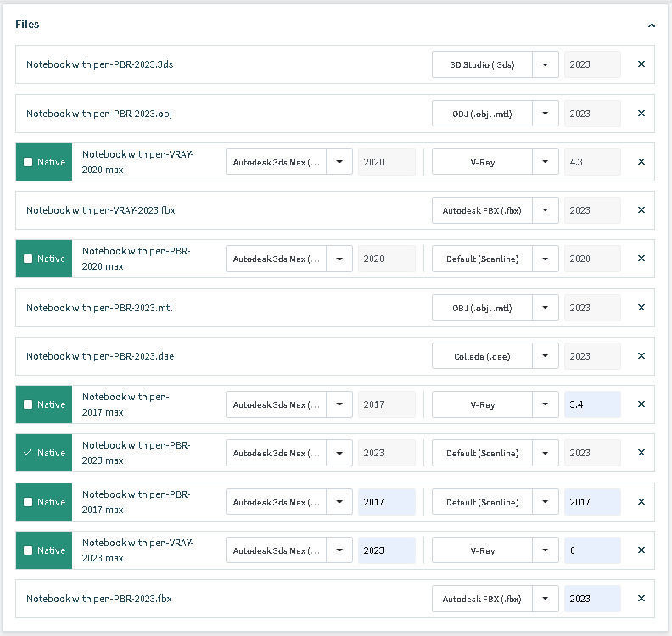Open the Collada (.dae) format dropdown
The width and height of the screenshot is (672, 636).
(546, 356)
